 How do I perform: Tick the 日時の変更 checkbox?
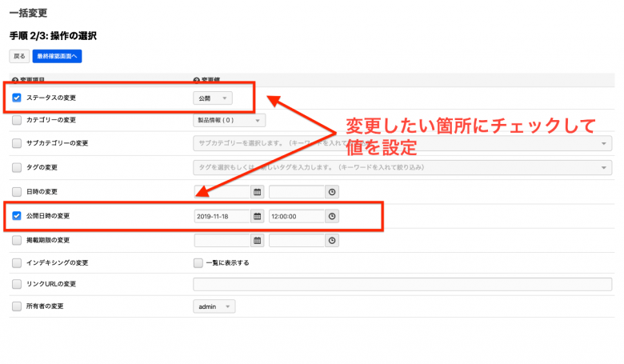pos(17,192)
